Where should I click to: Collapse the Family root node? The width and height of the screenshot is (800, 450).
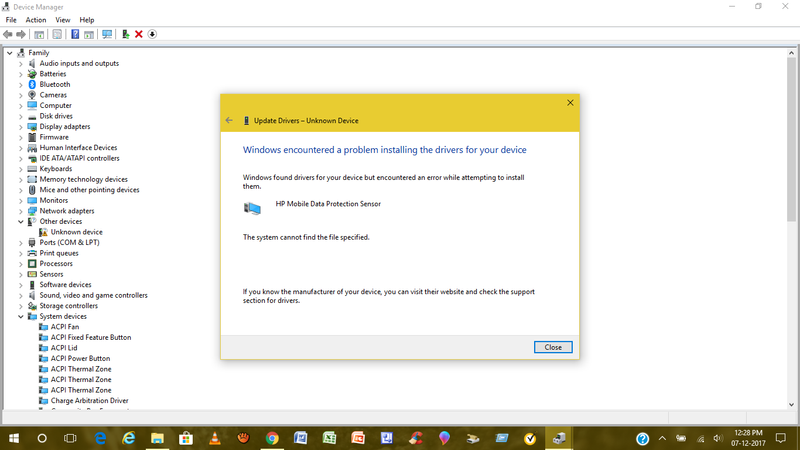(10, 53)
